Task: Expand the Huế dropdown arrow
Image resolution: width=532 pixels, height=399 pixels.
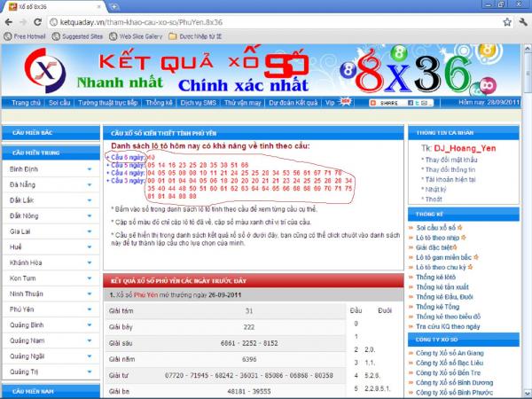Action: tap(90, 247)
